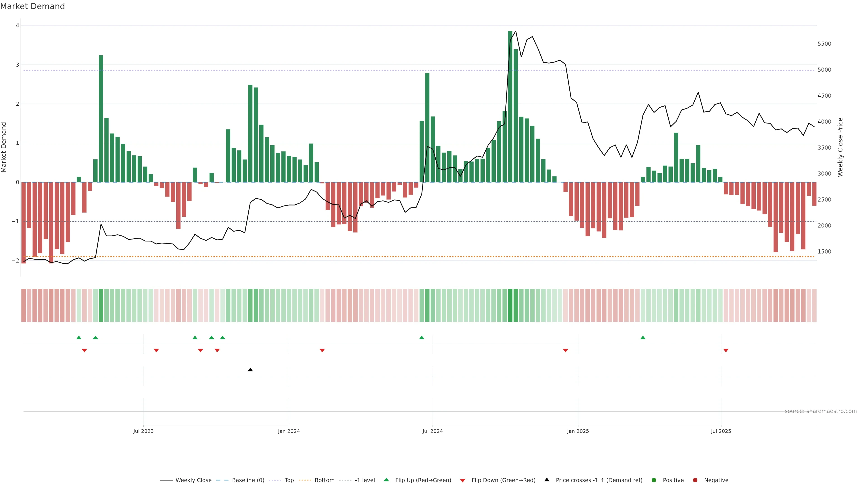Click flip down marker just before Jan 2025

point(565,351)
